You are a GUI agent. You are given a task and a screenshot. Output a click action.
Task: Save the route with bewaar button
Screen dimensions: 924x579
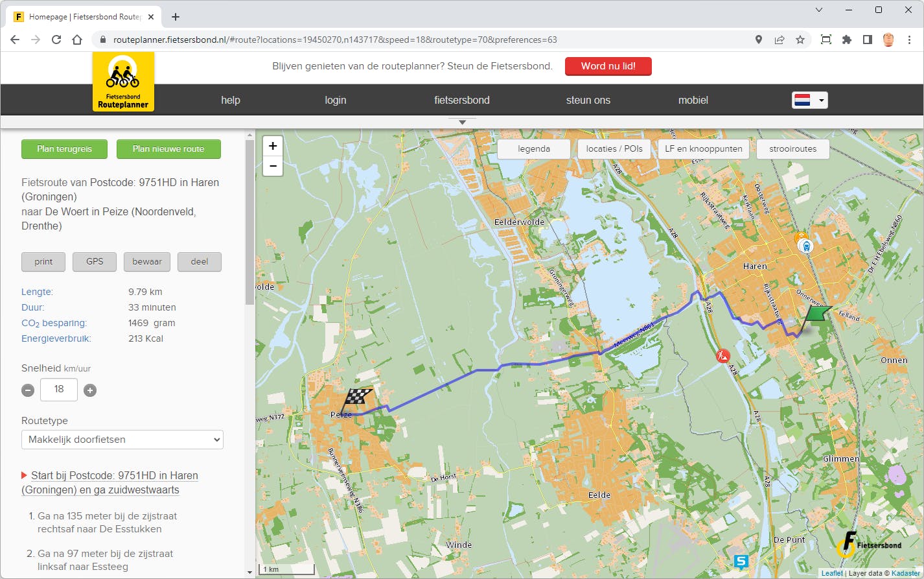[147, 262]
